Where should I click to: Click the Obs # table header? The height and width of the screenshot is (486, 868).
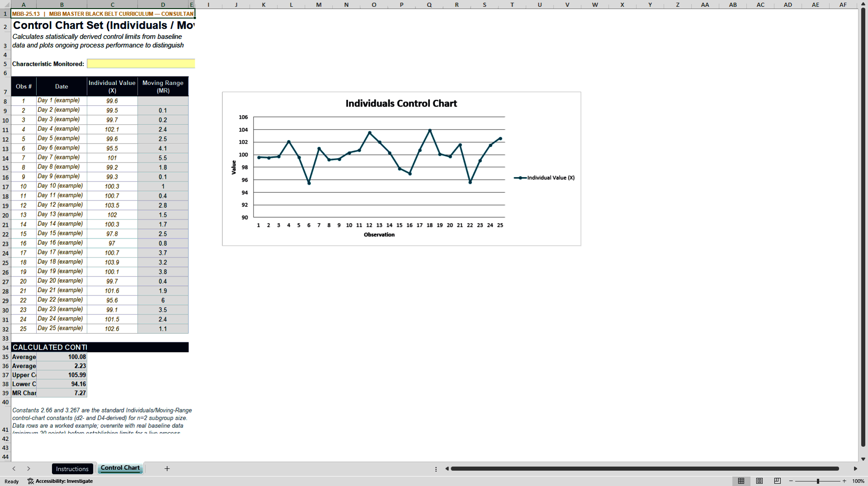(24, 86)
